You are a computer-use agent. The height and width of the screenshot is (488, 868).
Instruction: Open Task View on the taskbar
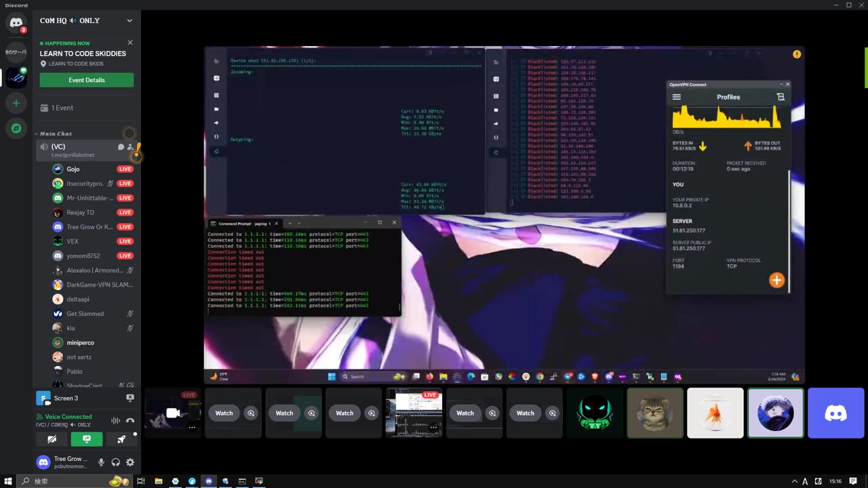tap(141, 481)
